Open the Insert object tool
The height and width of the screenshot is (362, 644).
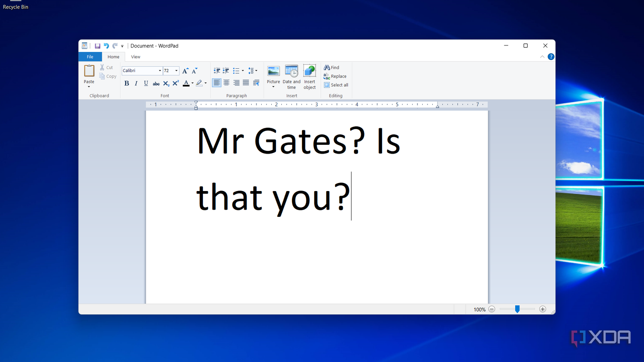pos(309,76)
